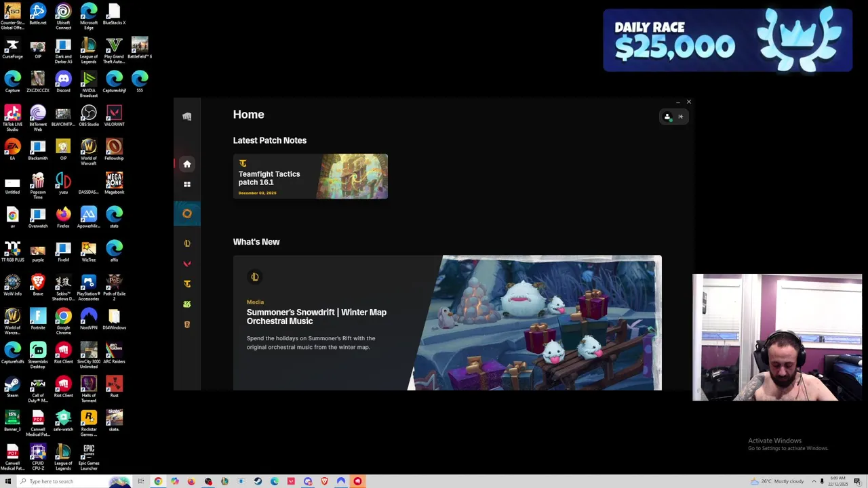Select the Megabonk desktop icon
Screen dimensions: 868x488
click(x=114, y=184)
